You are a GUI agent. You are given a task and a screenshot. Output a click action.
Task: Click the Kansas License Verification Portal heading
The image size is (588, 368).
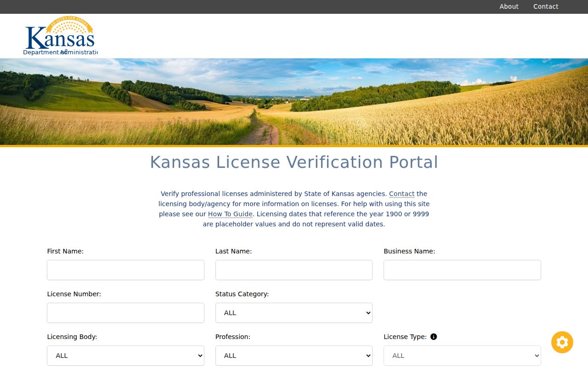click(x=294, y=162)
